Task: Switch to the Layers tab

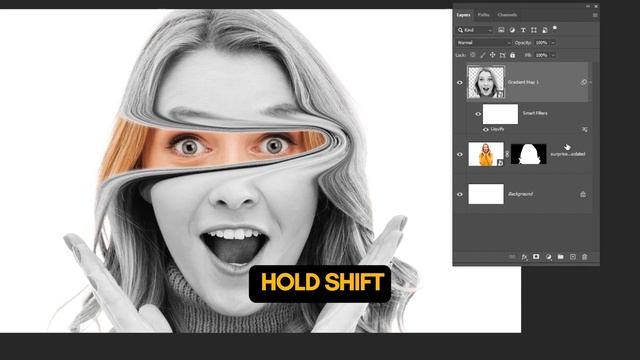Action: (x=463, y=15)
